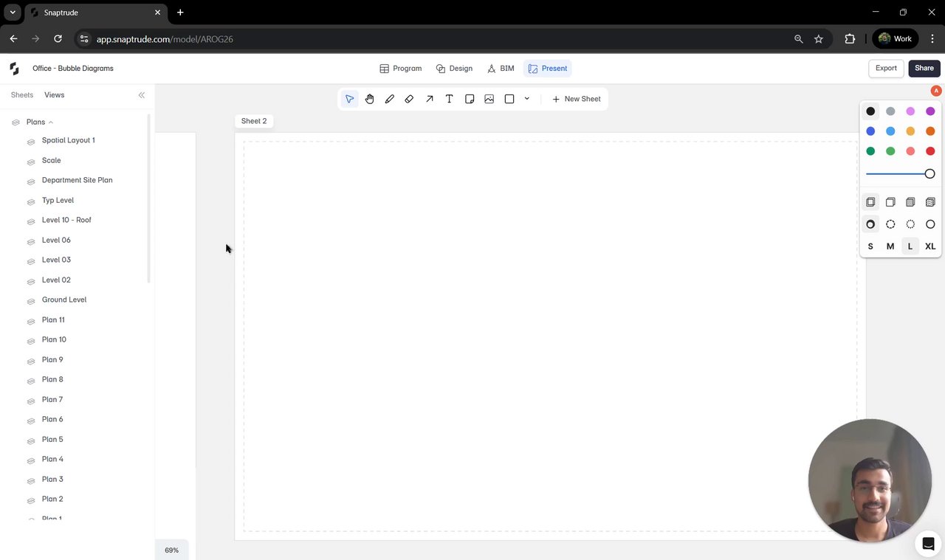945x560 pixels.
Task: Choose the overlapping squares fill style
Action: point(870,202)
